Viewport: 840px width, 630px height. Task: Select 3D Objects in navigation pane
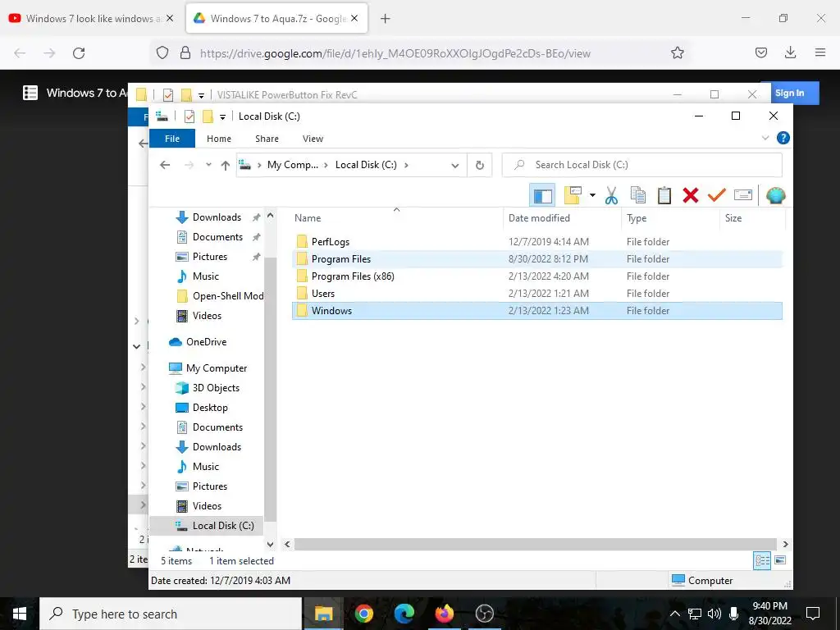tap(216, 388)
